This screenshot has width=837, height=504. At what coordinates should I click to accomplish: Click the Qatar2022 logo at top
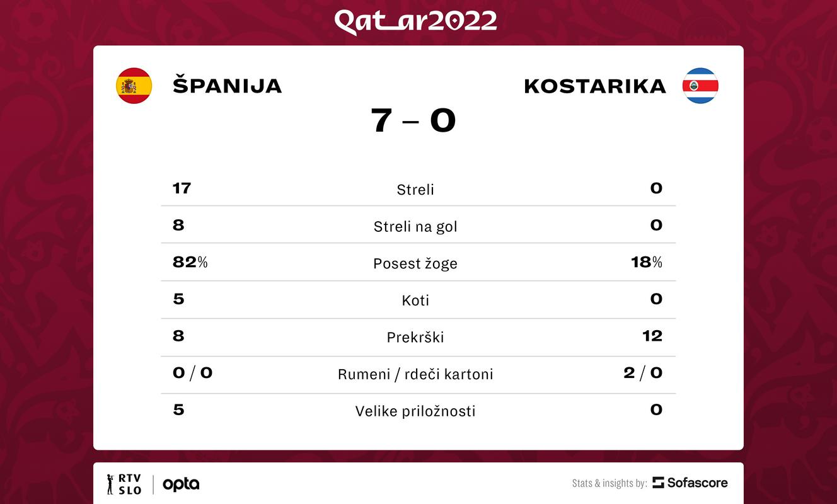(x=415, y=21)
